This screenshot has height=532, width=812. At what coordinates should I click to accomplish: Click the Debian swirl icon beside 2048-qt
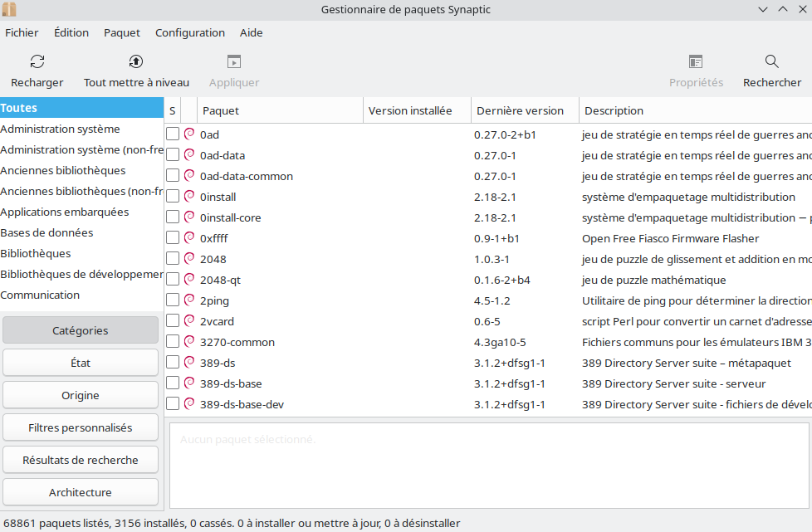189,280
